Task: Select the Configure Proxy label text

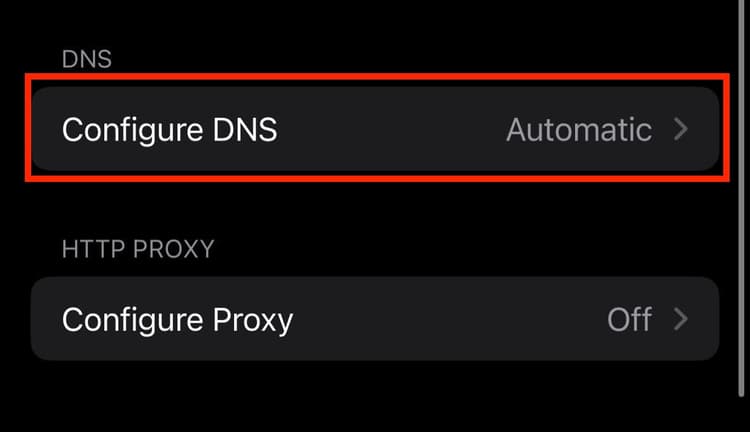Action: [x=177, y=320]
